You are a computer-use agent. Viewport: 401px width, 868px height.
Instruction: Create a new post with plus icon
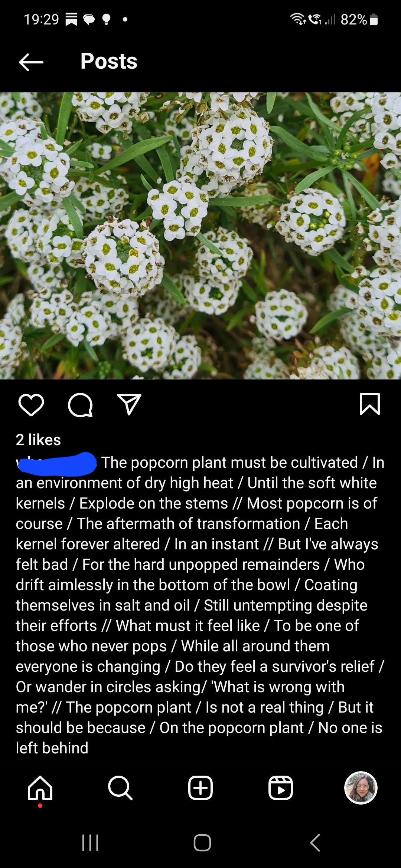point(200,788)
